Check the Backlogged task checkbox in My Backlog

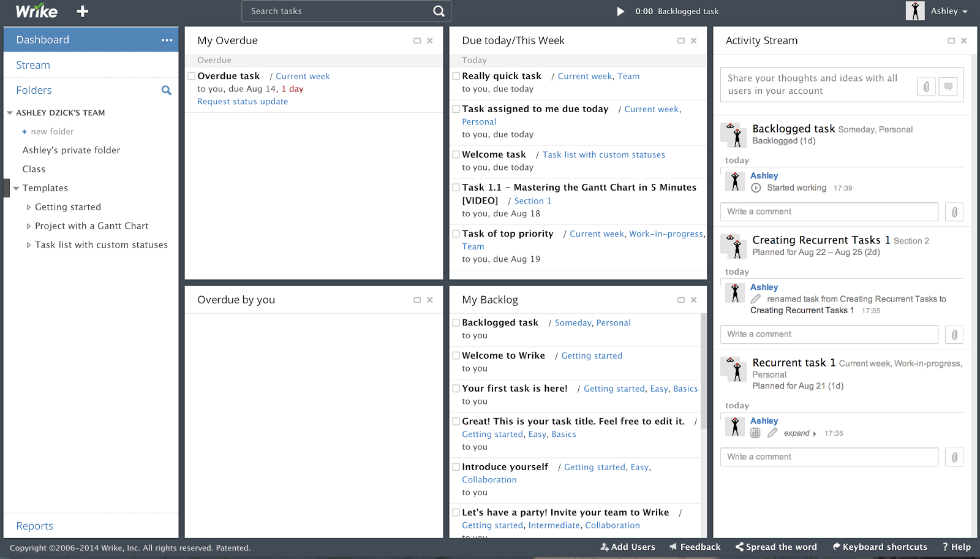point(456,322)
